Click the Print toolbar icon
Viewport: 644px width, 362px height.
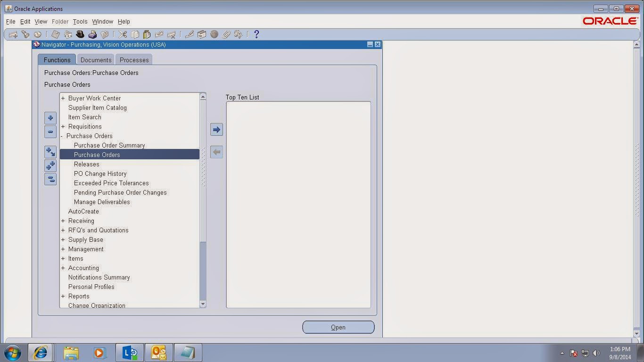(93, 34)
